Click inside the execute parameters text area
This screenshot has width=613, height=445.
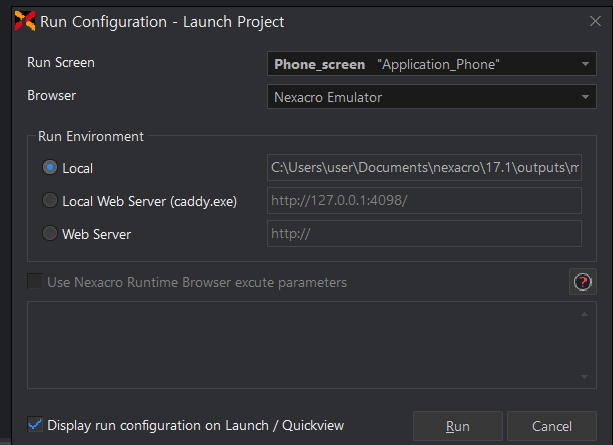pyautogui.click(x=312, y=345)
